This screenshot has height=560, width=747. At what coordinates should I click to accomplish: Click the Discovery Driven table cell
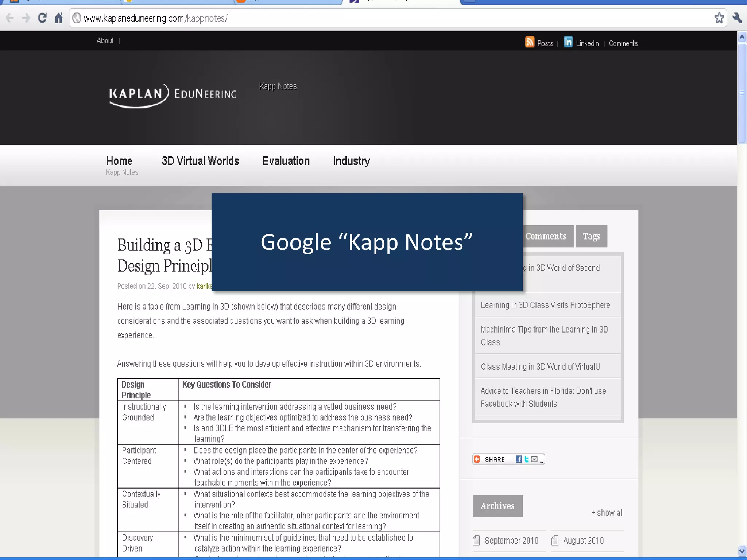point(148,544)
